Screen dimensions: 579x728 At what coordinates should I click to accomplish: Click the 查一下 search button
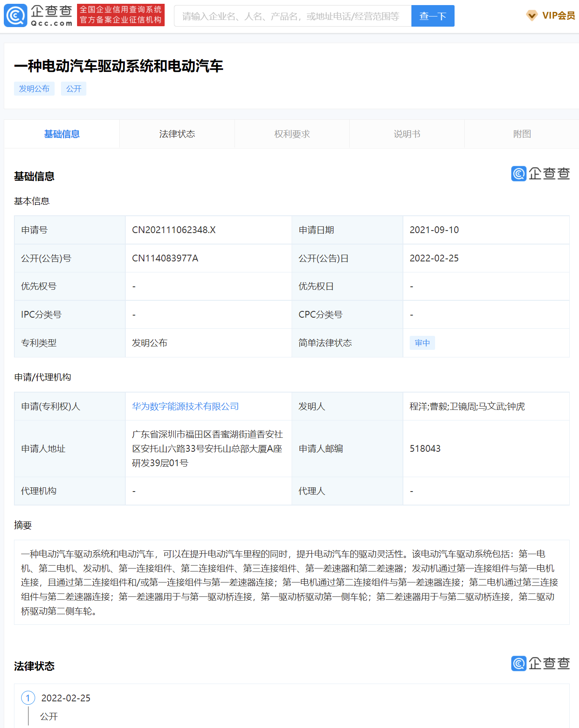coord(433,16)
